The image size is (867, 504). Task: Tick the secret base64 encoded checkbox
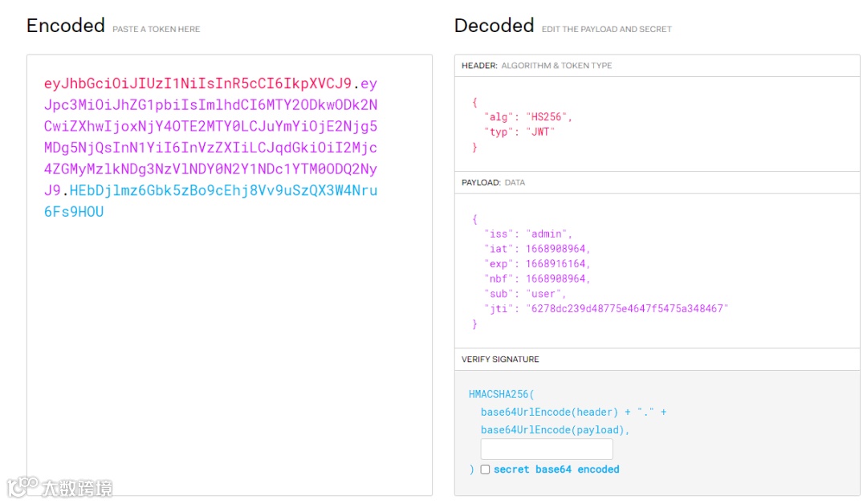485,469
